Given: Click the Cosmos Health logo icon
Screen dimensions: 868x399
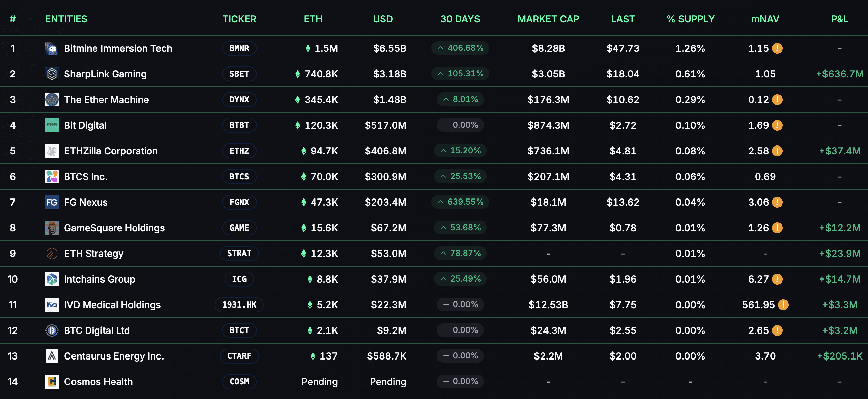Looking at the screenshot, I should tap(52, 382).
